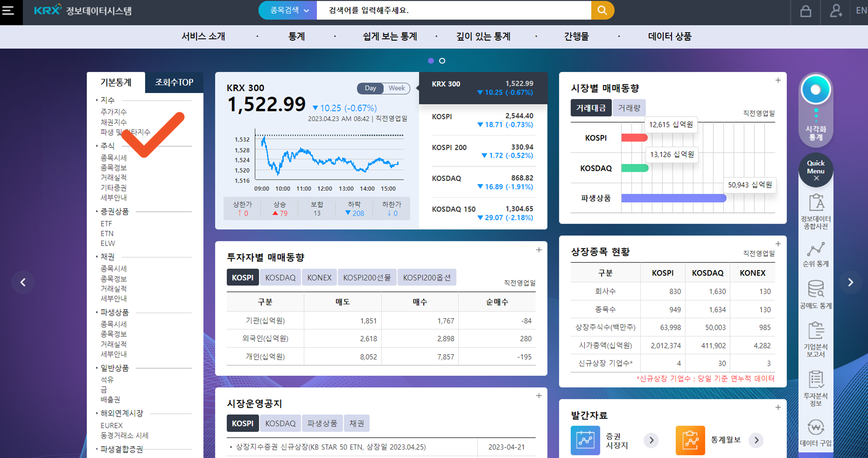Switch to 조회수TOP tab
Image resolution: width=868 pixels, height=458 pixels.
tap(174, 82)
